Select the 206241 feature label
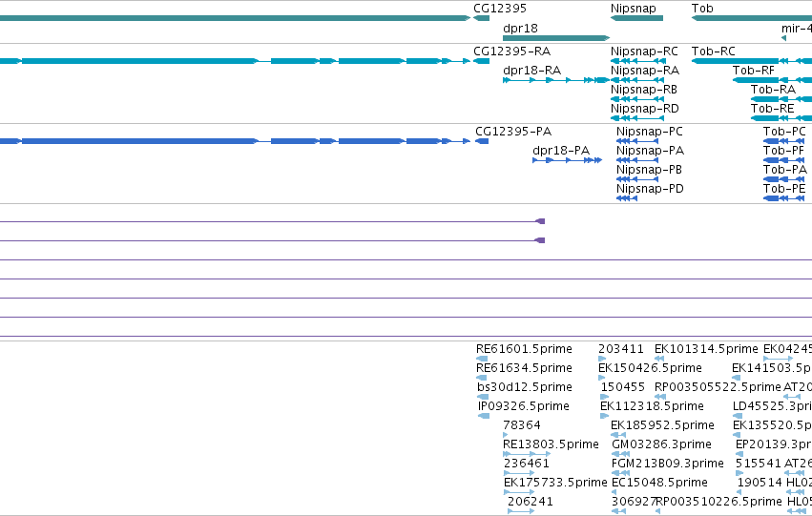The width and height of the screenshot is (812, 516). [x=531, y=502]
